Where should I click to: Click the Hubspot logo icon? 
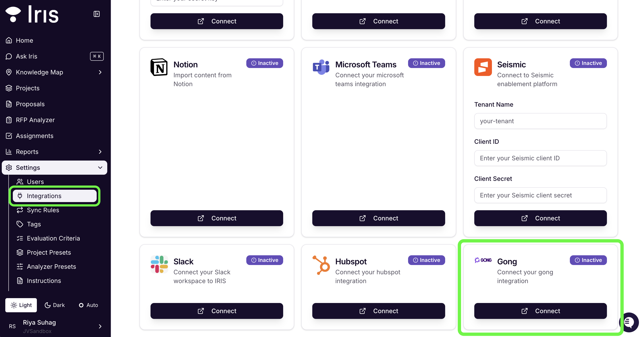(321, 265)
